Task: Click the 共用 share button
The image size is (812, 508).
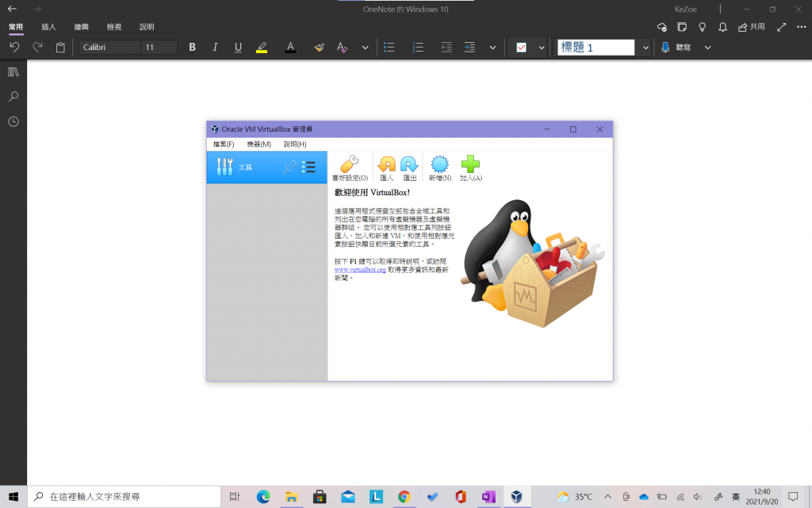Action: pyautogui.click(x=752, y=27)
